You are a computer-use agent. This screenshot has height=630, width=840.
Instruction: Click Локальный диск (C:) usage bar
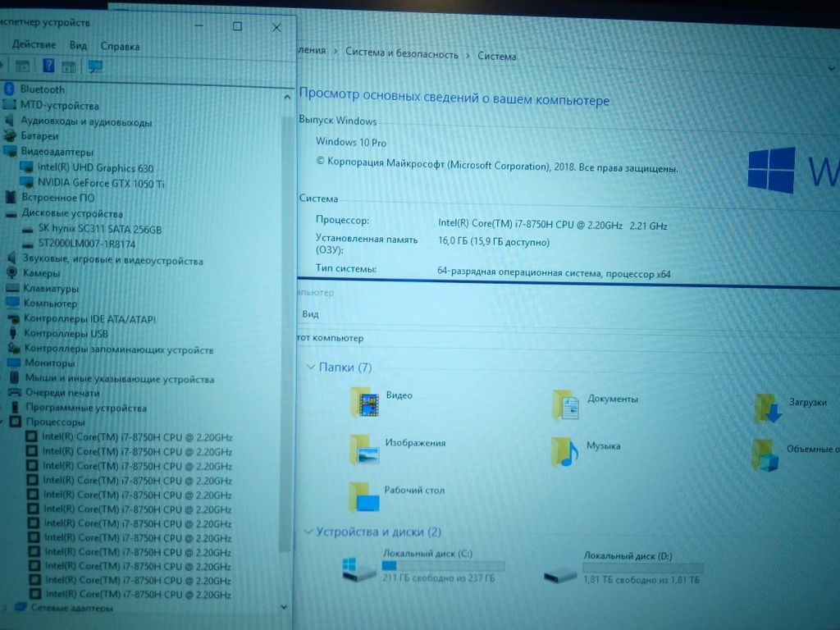[x=443, y=565]
